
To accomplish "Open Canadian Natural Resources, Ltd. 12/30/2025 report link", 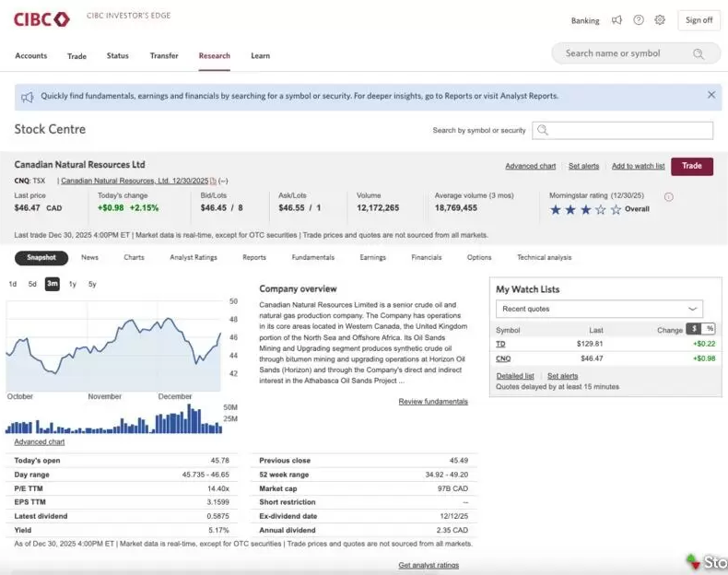I will click(x=135, y=181).
